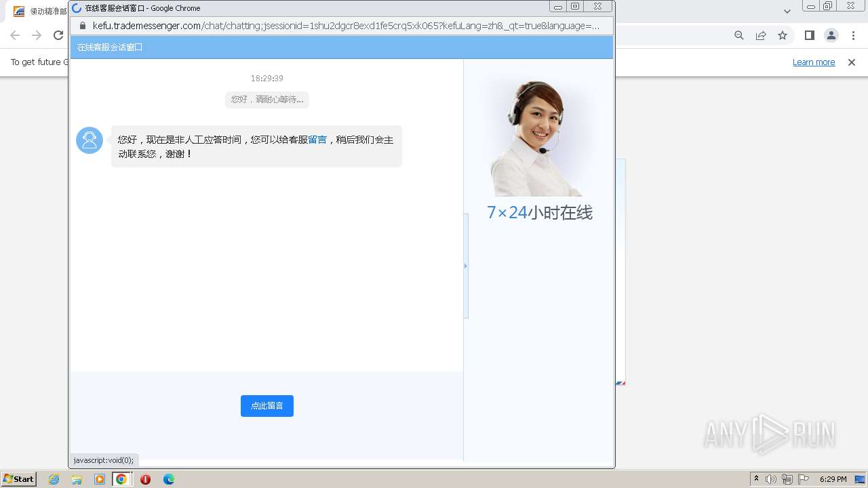Toggle the Chrome side panel icon

809,35
